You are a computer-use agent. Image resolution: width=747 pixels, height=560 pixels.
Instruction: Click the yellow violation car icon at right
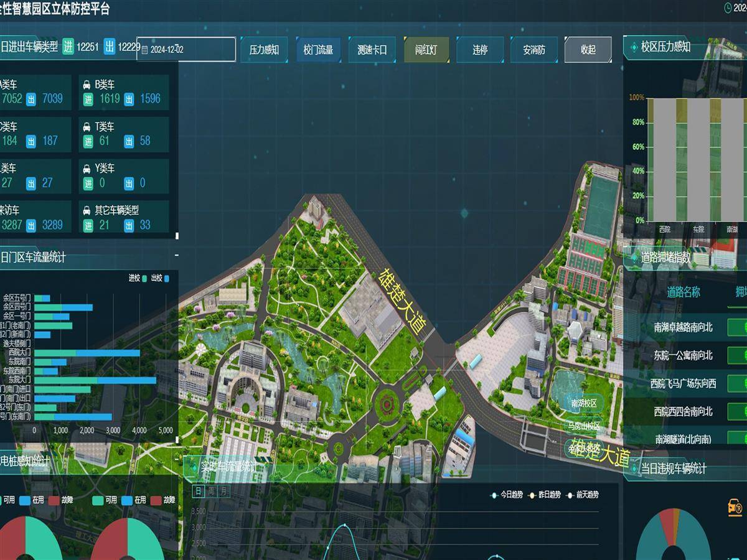click(x=735, y=507)
